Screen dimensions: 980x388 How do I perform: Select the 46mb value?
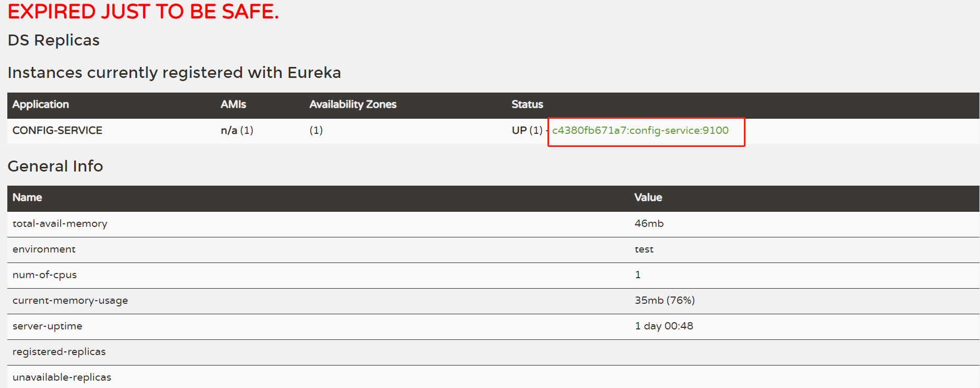[x=649, y=224]
